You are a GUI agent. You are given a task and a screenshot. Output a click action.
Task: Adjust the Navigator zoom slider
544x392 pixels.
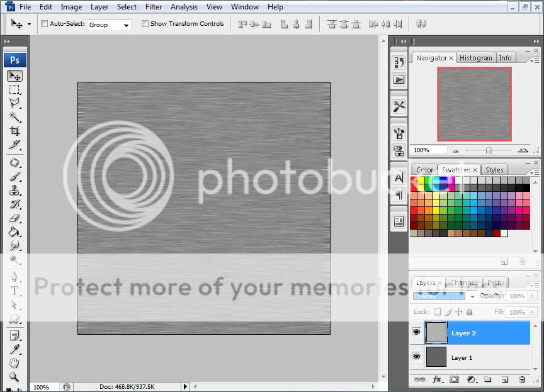[489, 150]
